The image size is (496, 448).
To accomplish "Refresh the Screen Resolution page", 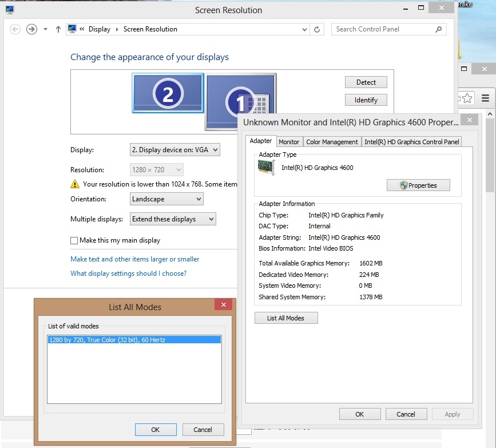I will 318,29.
